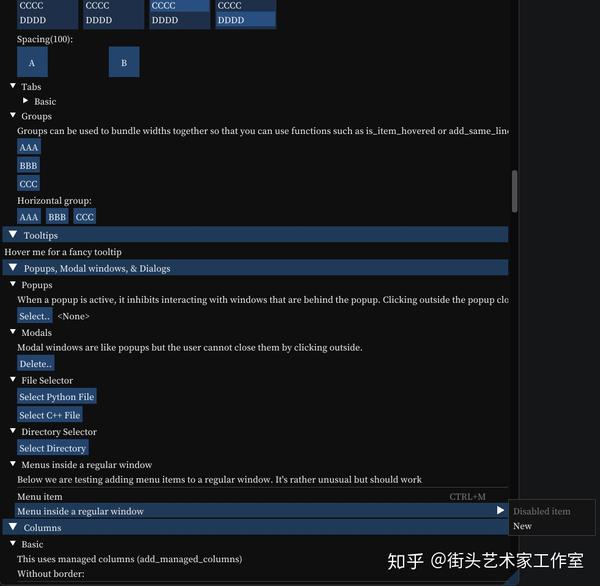Click CCC in the horizontal group

(85, 217)
